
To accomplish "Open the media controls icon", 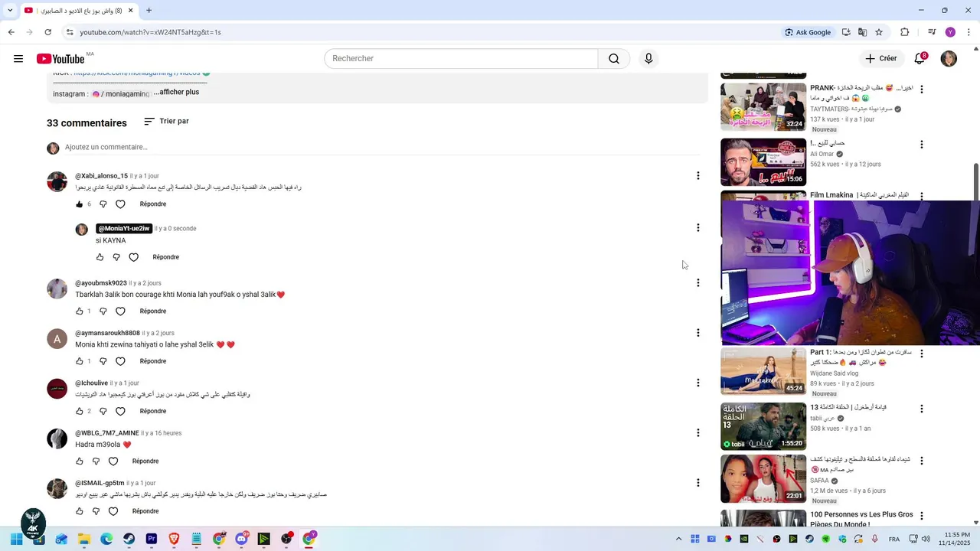I will point(932,32).
